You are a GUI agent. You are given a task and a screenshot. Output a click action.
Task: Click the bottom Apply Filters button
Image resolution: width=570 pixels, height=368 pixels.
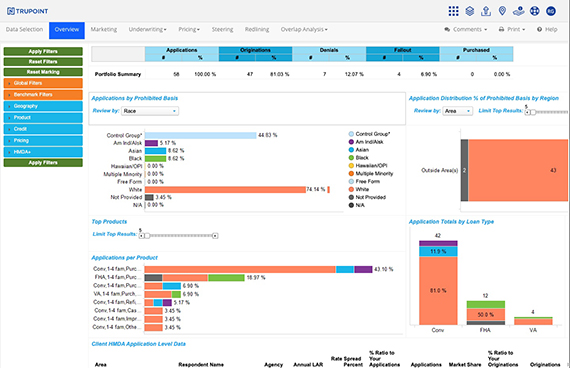point(43,163)
